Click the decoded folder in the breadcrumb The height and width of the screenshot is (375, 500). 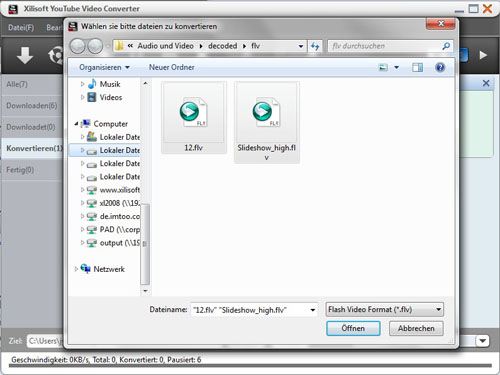click(222, 46)
